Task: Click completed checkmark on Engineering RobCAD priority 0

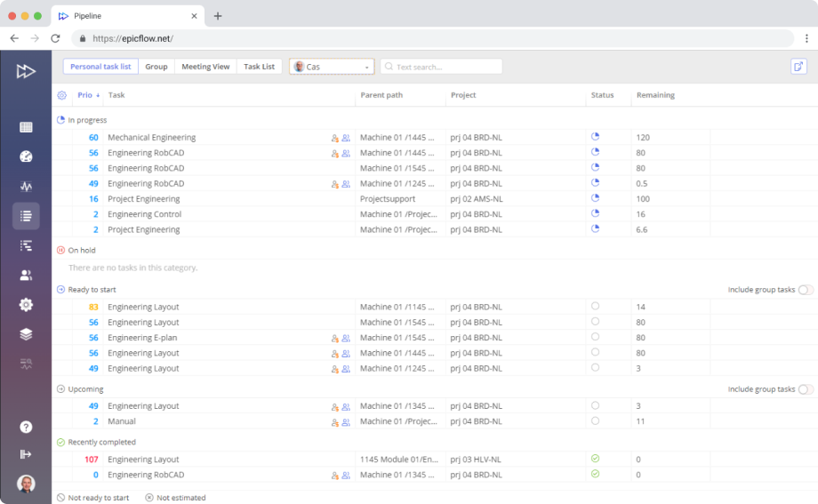Action: tap(595, 474)
